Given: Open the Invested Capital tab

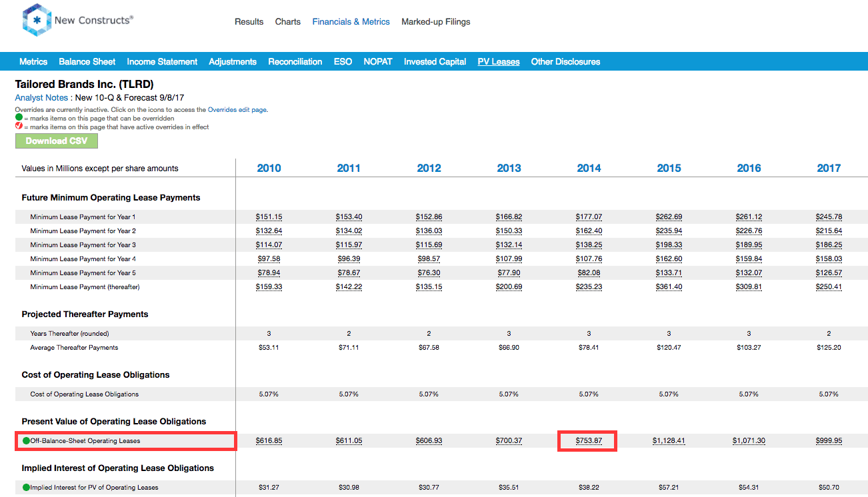Looking at the screenshot, I should 435,62.
